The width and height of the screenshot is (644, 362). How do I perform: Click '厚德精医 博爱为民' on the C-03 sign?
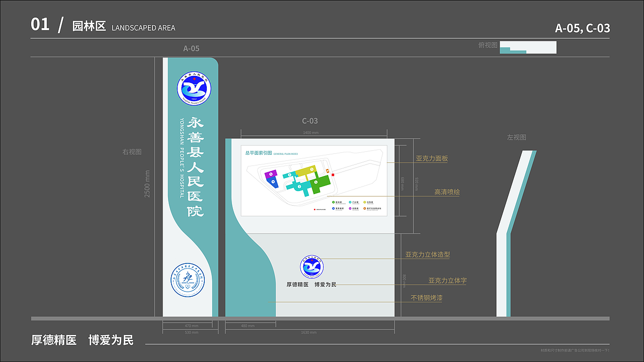[x=311, y=285]
